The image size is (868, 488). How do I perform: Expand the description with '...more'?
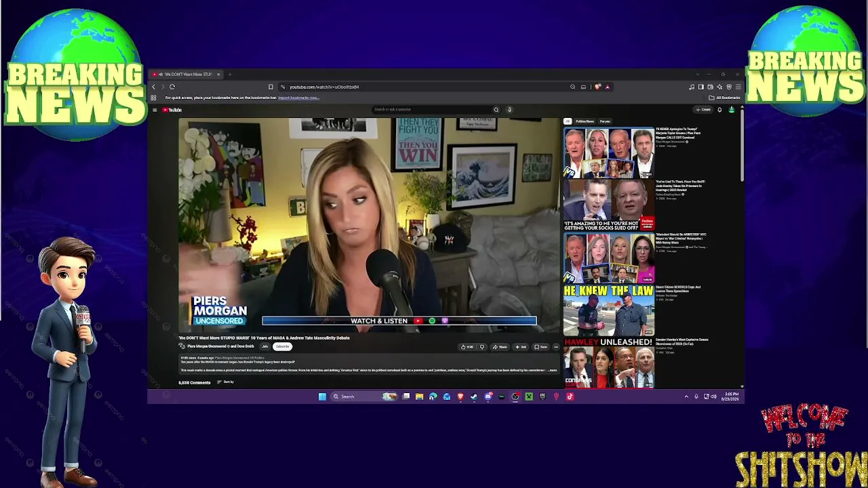[551, 370]
